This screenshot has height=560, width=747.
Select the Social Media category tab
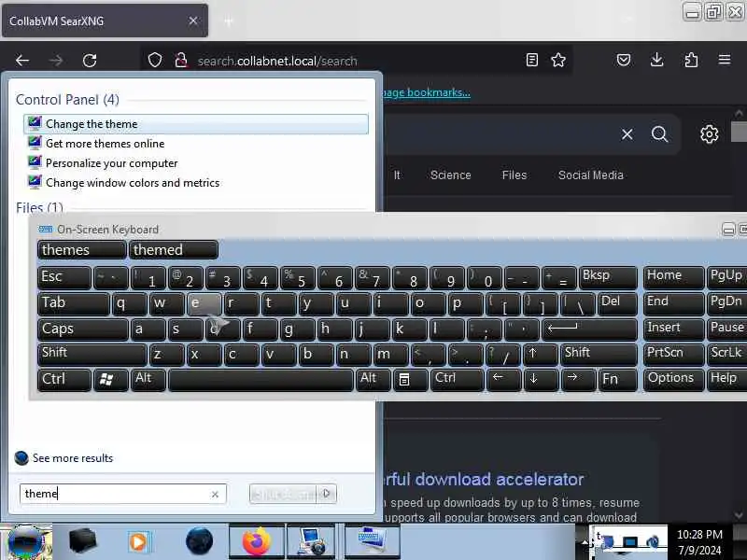coord(590,175)
